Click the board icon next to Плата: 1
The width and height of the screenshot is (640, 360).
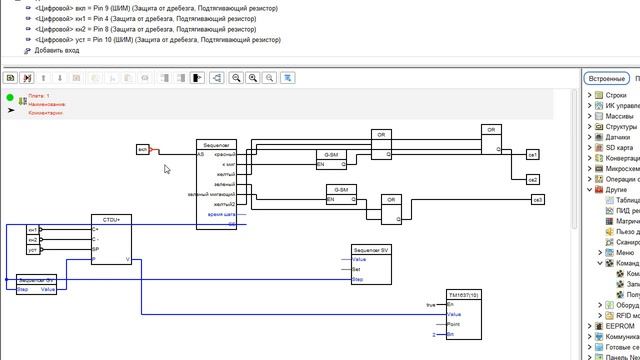pyautogui.click(x=22, y=100)
